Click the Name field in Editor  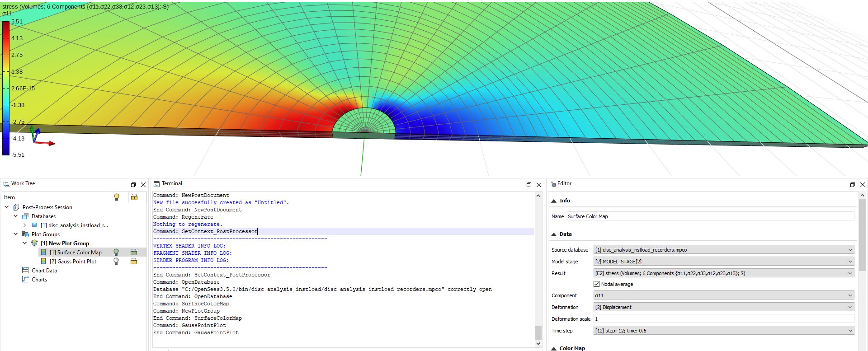pos(710,216)
